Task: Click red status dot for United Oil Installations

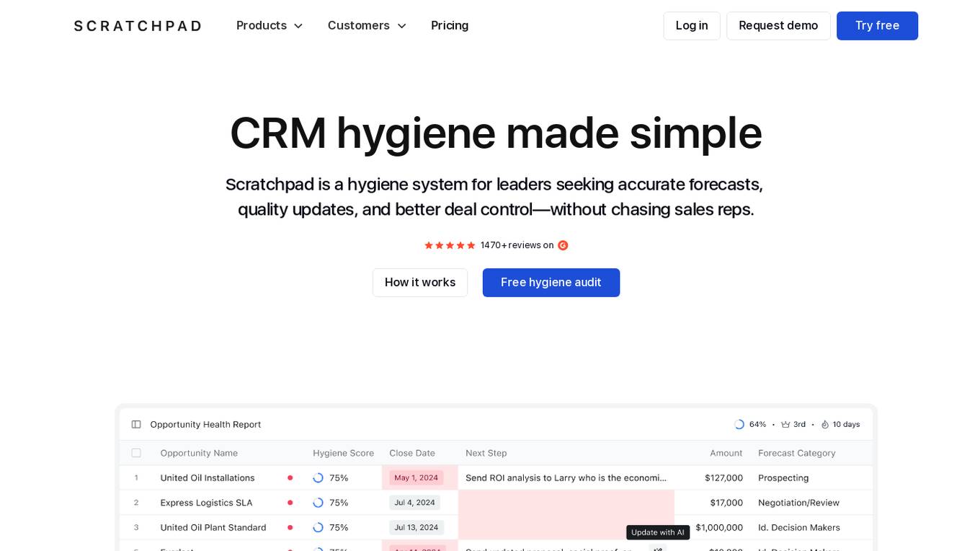Action: (x=290, y=477)
